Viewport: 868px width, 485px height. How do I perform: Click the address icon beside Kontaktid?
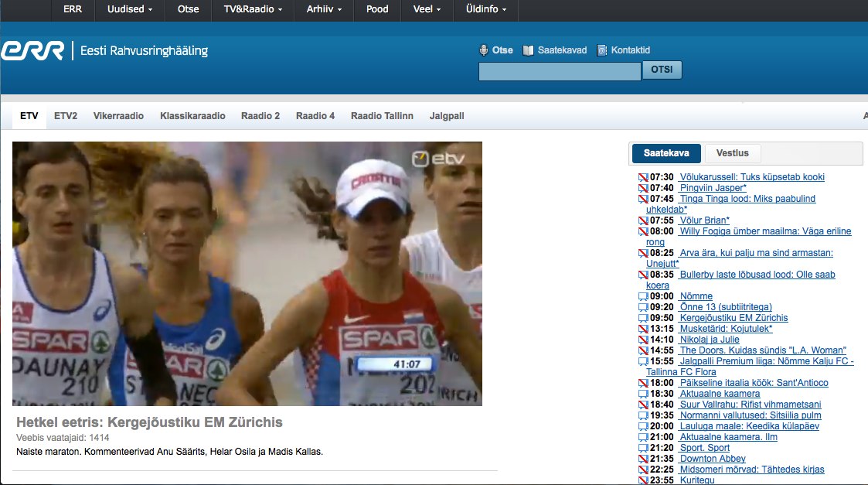[602, 50]
